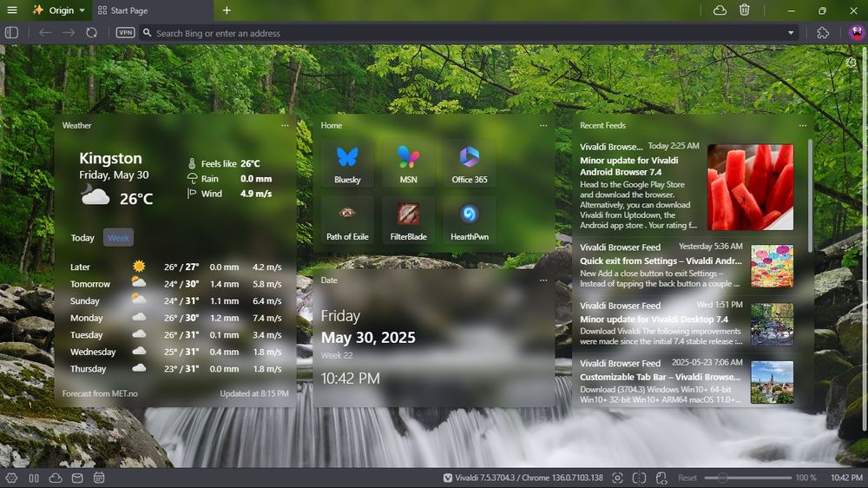Go back with the back arrow

[x=45, y=33]
